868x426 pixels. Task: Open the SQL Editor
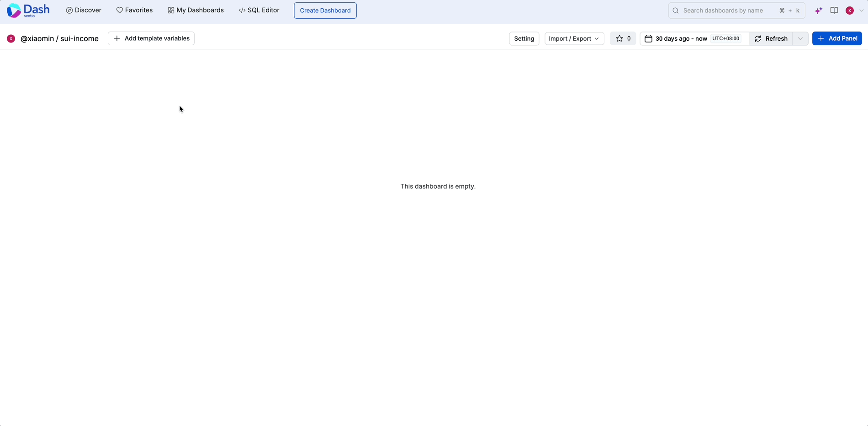point(259,10)
